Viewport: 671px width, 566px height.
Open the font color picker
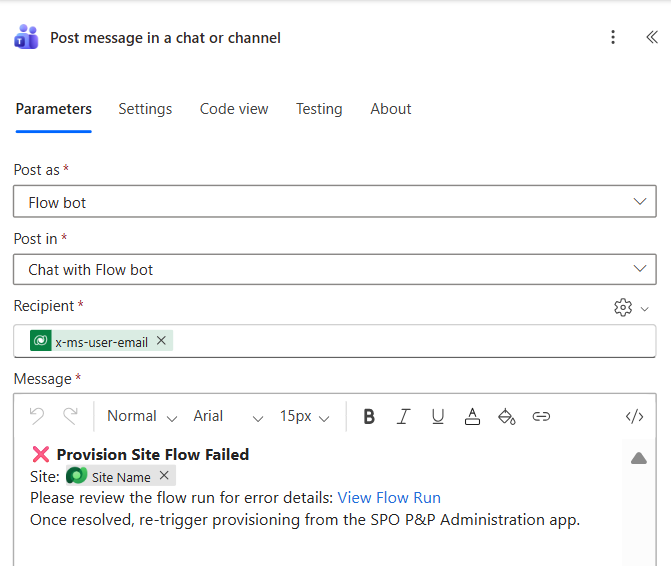[472, 416]
